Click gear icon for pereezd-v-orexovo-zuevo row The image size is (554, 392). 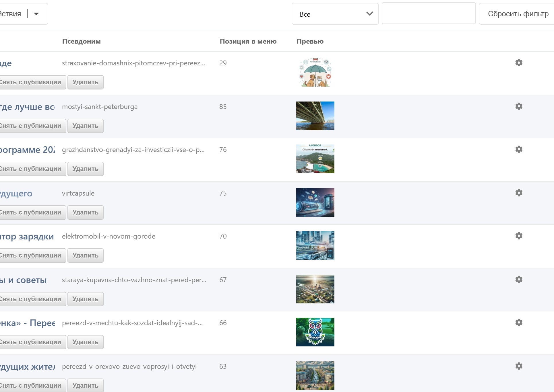[x=519, y=366]
